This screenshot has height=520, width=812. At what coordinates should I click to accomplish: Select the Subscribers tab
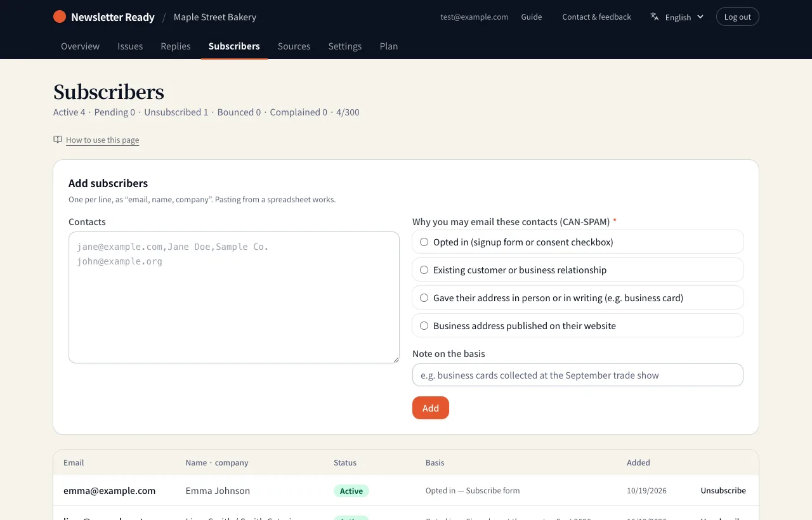point(234,46)
